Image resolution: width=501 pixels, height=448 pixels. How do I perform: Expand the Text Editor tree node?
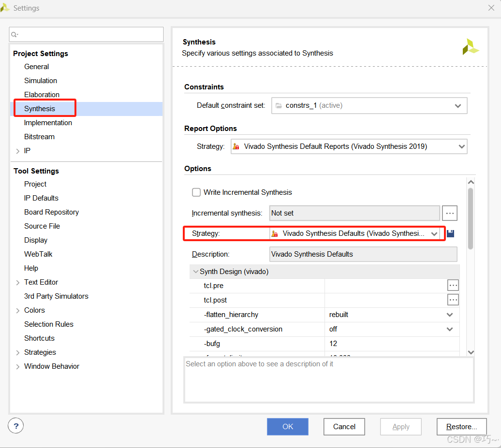(x=18, y=283)
